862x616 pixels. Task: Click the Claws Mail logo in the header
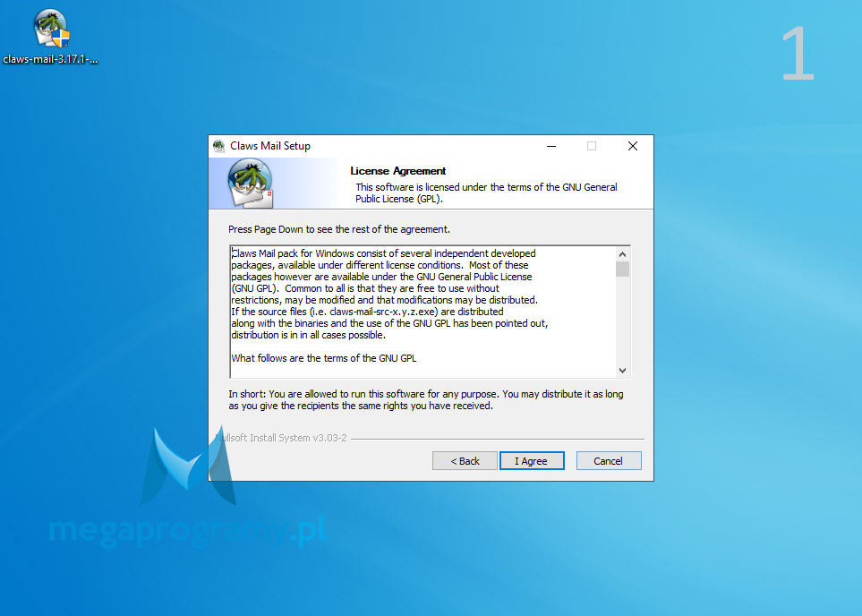251,184
